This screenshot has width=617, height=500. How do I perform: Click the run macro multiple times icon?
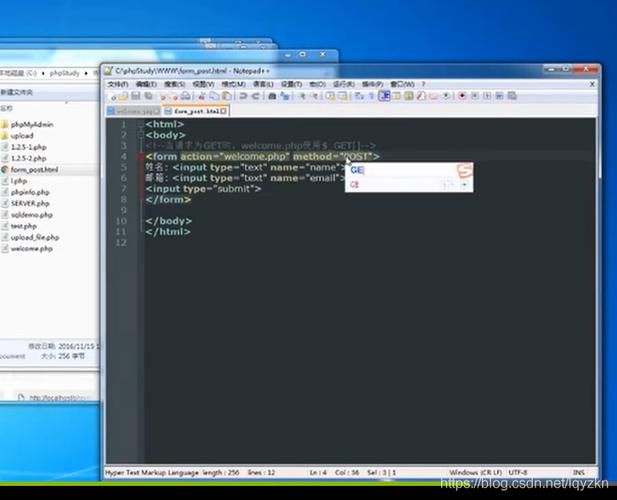pos(499,96)
